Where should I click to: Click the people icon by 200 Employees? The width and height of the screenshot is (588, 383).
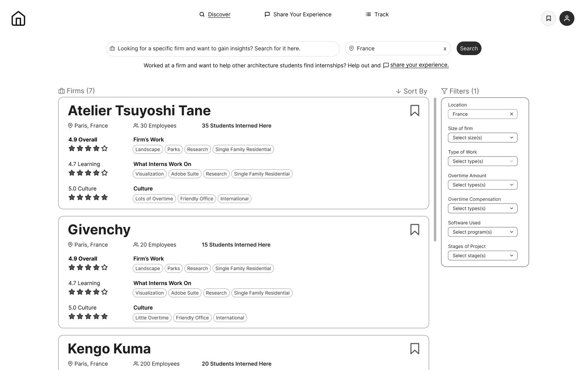click(136, 364)
